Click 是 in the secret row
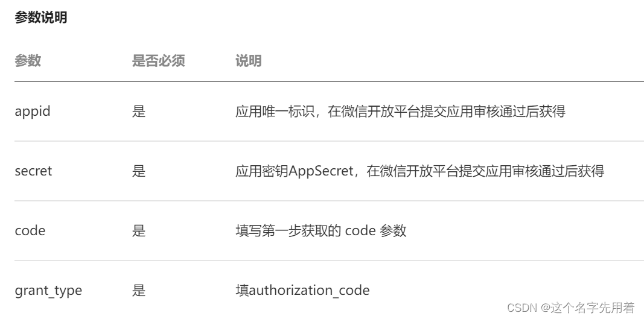This screenshot has width=644, height=319. coord(139,171)
